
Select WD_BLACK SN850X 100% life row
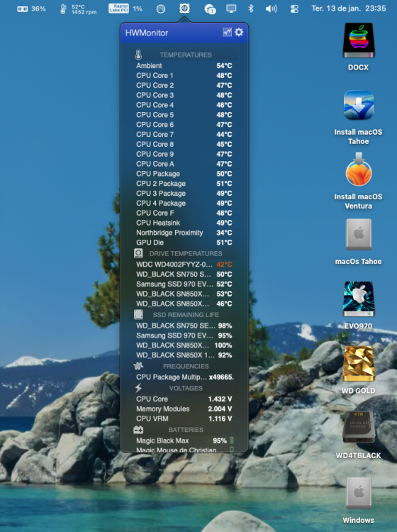184,345
